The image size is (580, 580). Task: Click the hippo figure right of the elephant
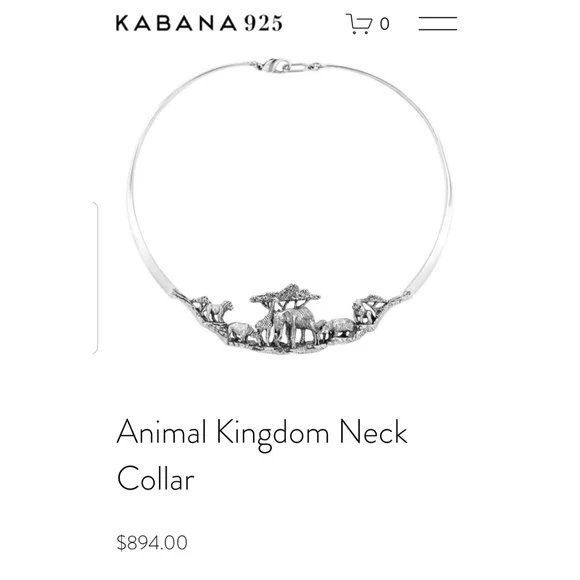tap(339, 327)
